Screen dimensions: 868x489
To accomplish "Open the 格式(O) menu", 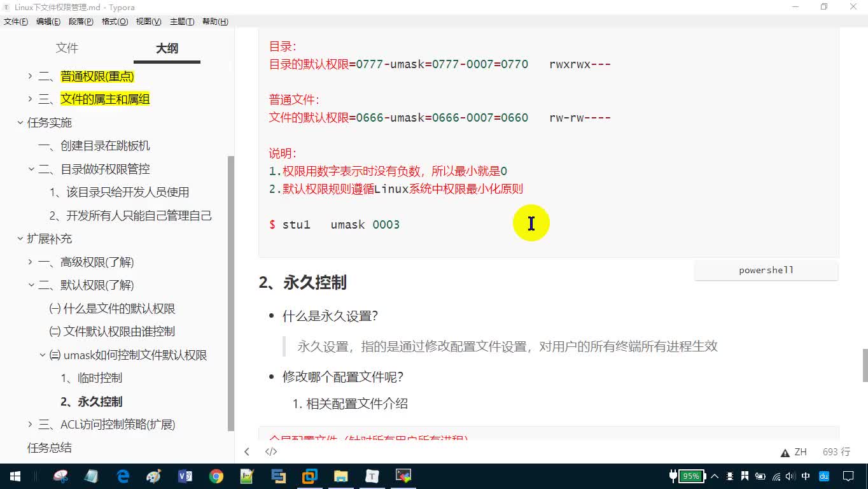I will point(115,22).
